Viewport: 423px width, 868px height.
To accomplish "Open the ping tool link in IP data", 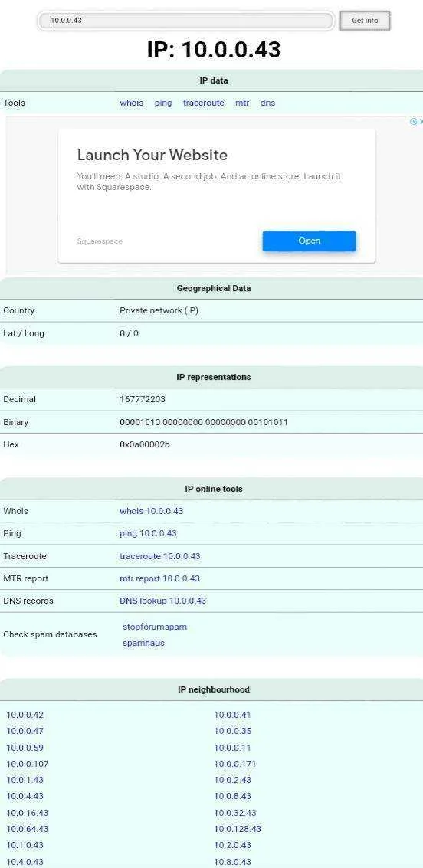I will pos(162,103).
